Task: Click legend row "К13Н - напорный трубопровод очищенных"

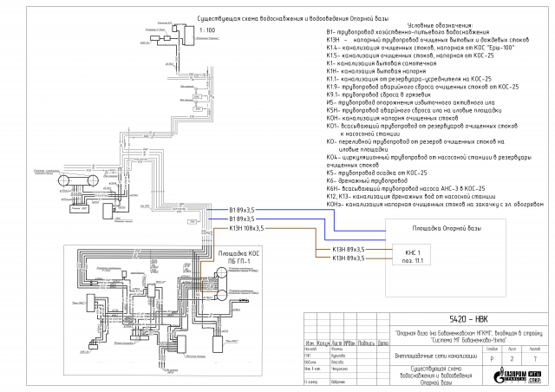Action: tap(428, 40)
